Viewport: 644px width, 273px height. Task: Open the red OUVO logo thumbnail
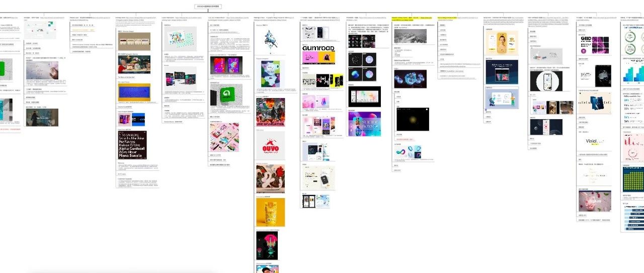click(270, 145)
